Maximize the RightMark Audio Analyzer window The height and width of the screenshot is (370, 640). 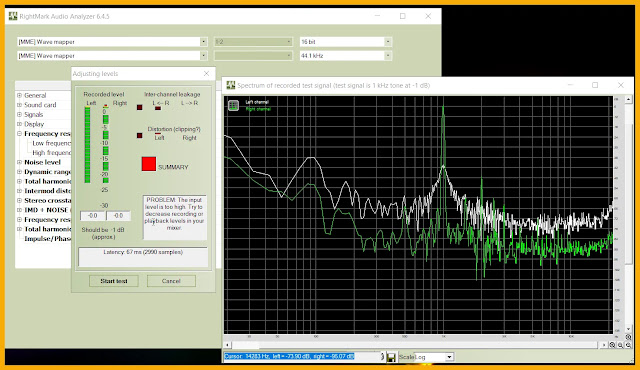pyautogui.click(x=402, y=16)
